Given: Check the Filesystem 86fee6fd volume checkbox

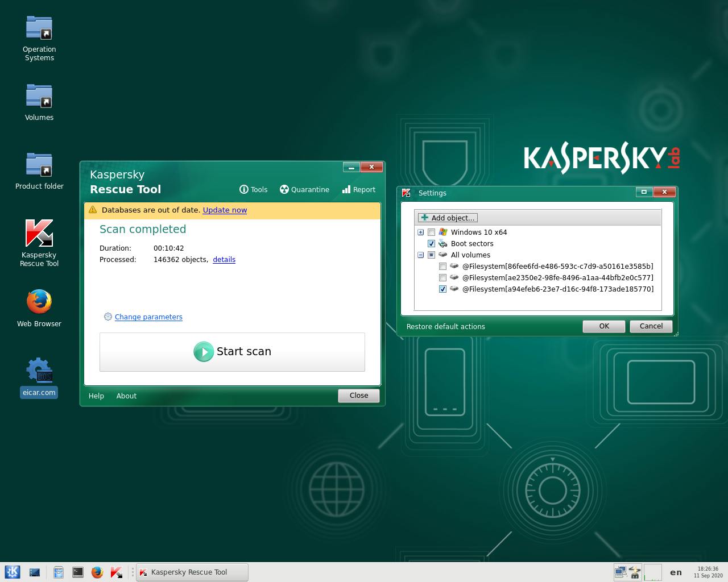Looking at the screenshot, I should [442, 266].
